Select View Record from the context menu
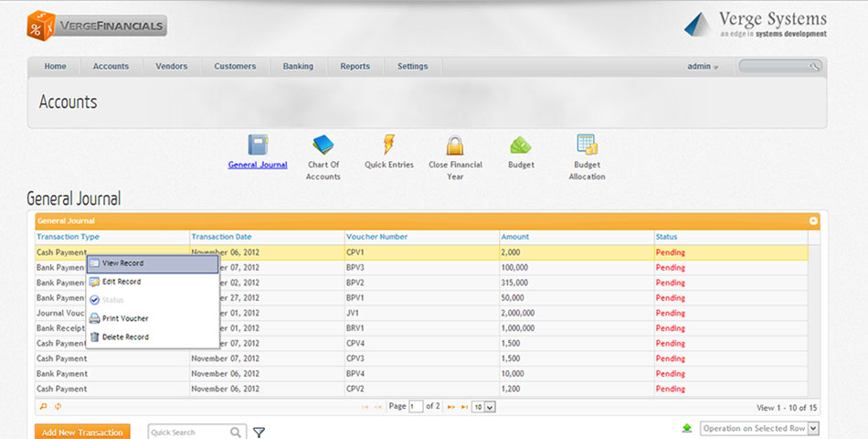Image resolution: width=868 pixels, height=439 pixels. [153, 263]
